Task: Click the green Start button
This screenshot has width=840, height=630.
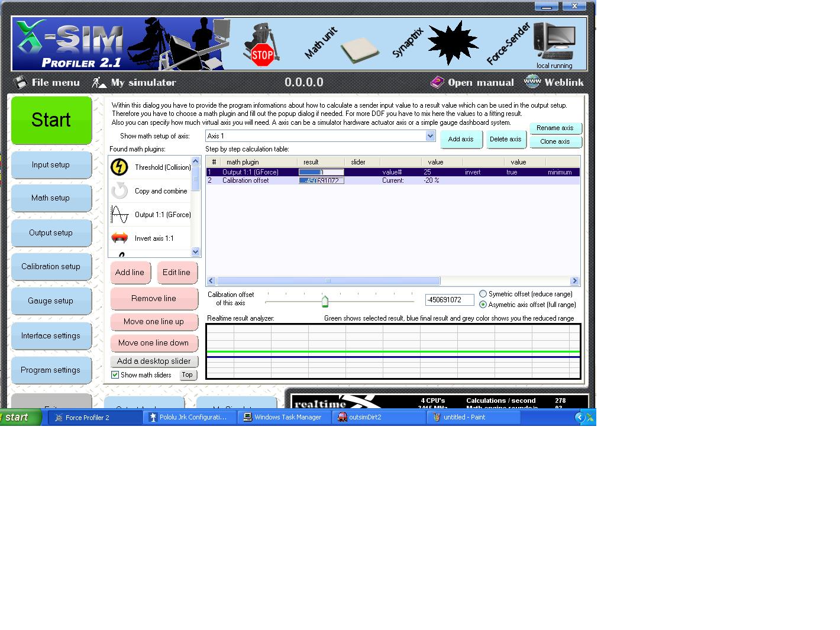Action: pos(51,120)
